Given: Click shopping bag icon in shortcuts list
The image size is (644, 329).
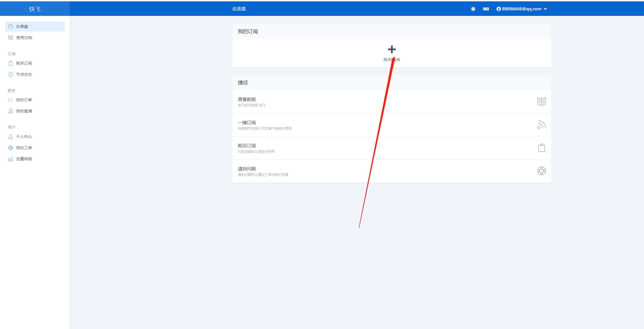Looking at the screenshot, I should click(x=541, y=148).
